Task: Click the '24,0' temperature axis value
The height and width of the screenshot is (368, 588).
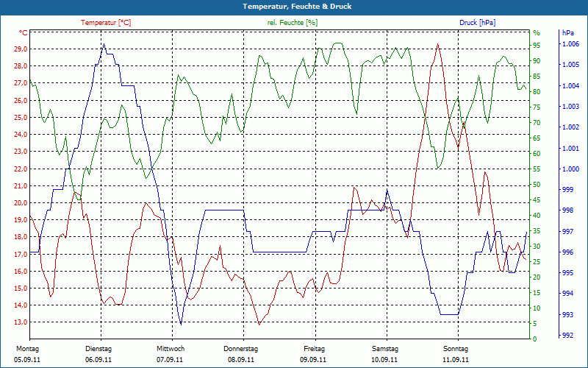Action: click(x=21, y=135)
